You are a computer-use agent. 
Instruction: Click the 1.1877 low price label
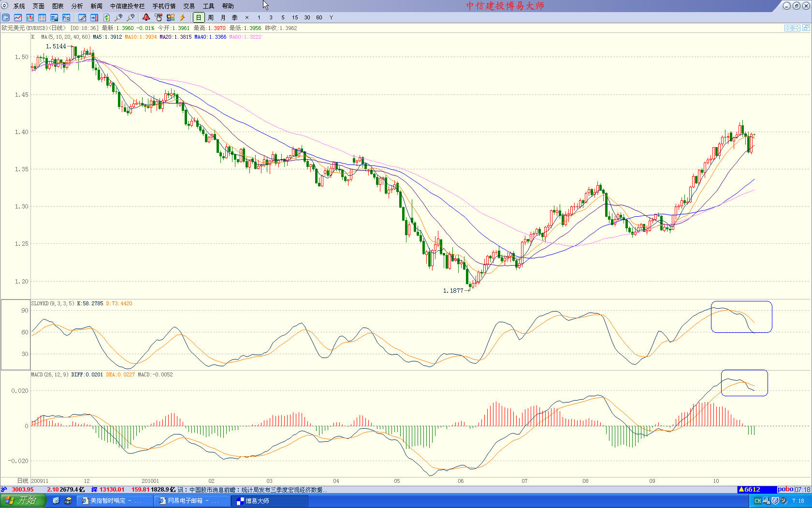(453, 291)
